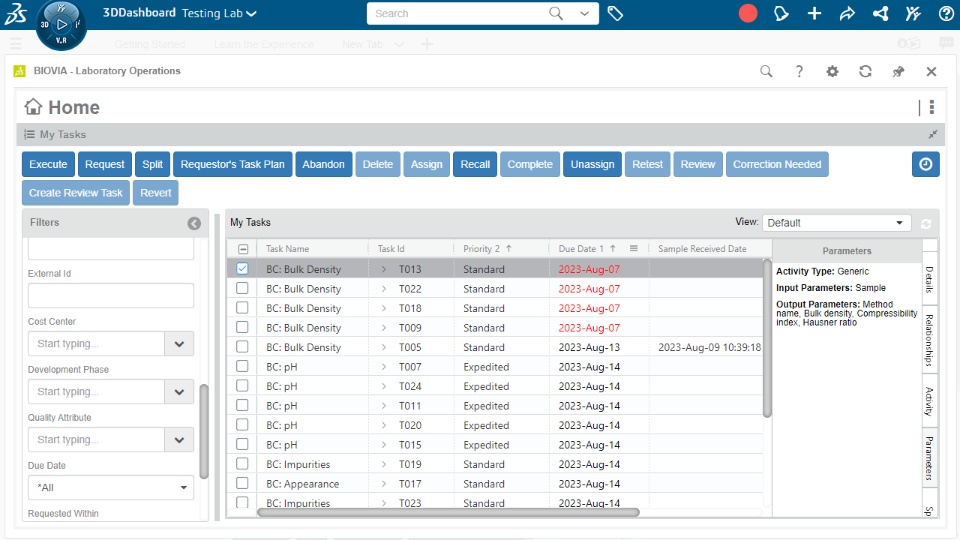Image resolution: width=960 pixels, height=540 pixels.
Task: Expand the T005 row chevron
Action: pyautogui.click(x=384, y=347)
